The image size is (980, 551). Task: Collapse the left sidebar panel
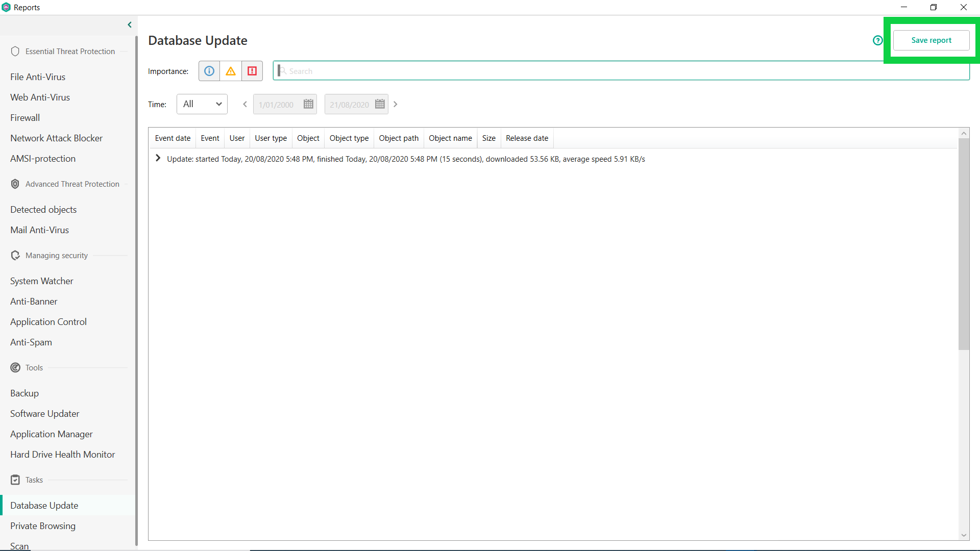pyautogui.click(x=130, y=24)
